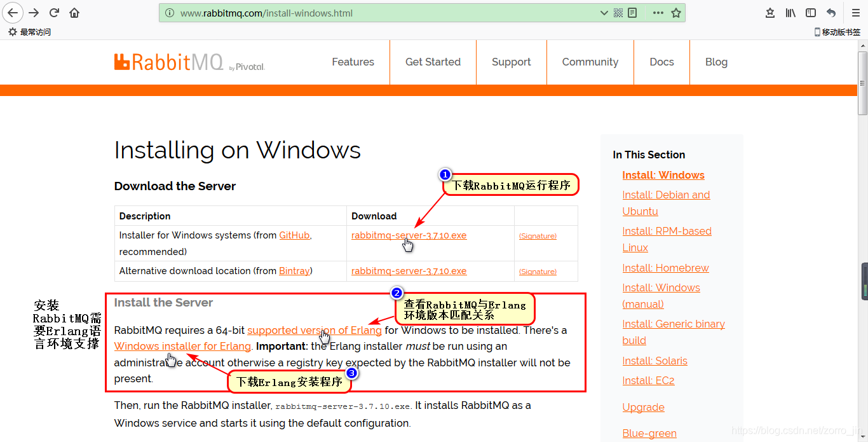The height and width of the screenshot is (442, 868).
Task: Follow the Bintray link in table
Action: 294,271
